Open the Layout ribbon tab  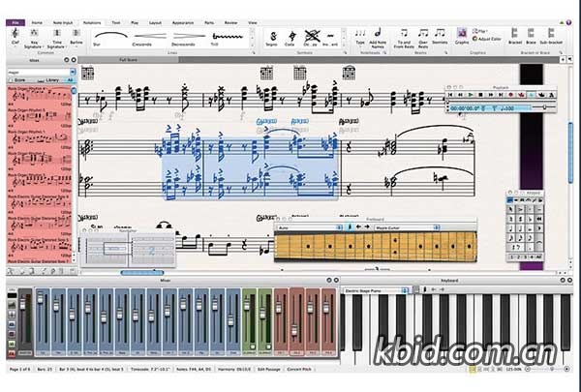point(157,20)
